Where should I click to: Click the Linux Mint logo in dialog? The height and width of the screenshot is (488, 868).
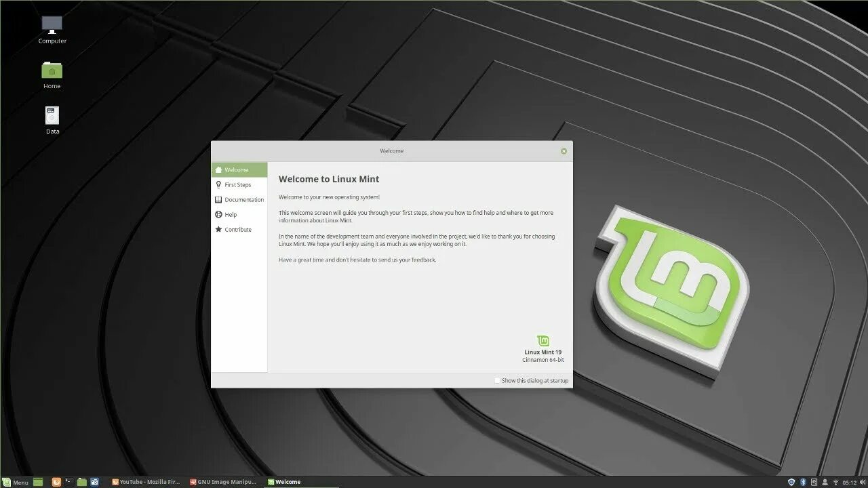coord(543,341)
